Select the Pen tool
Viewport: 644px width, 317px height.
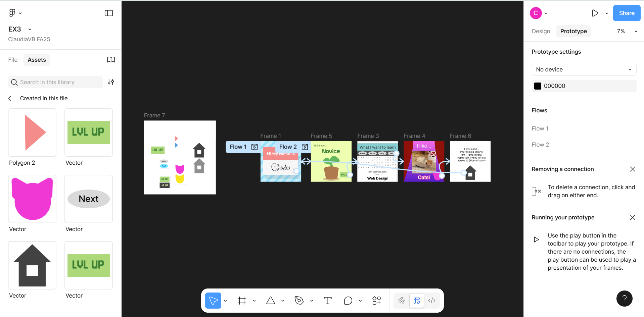(x=299, y=301)
